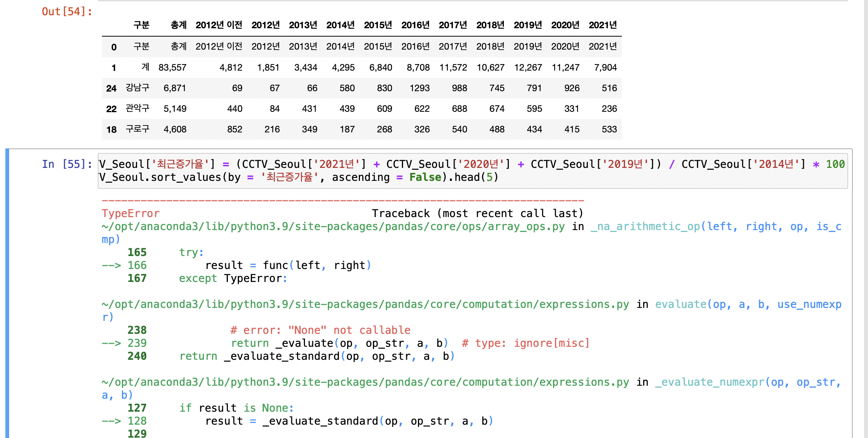Viewport: 868px width, 438px height.
Task: Click the value 1293 in the 2016년 column
Action: click(x=419, y=88)
